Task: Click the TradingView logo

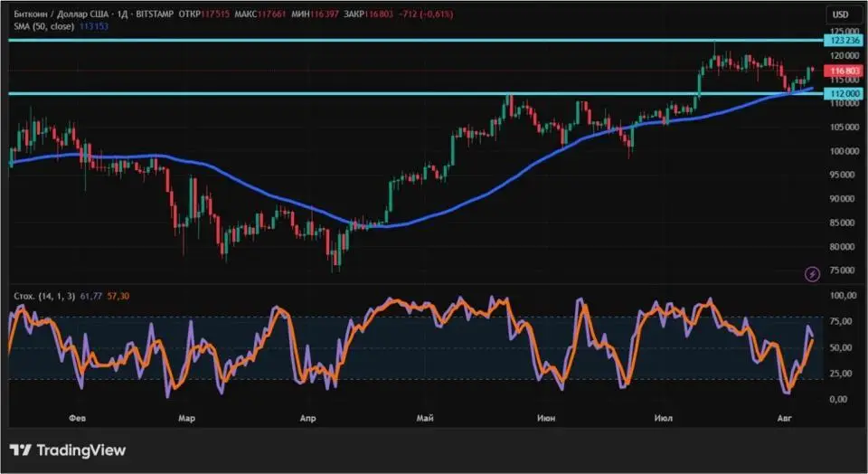Action: pyautogui.click(x=68, y=450)
